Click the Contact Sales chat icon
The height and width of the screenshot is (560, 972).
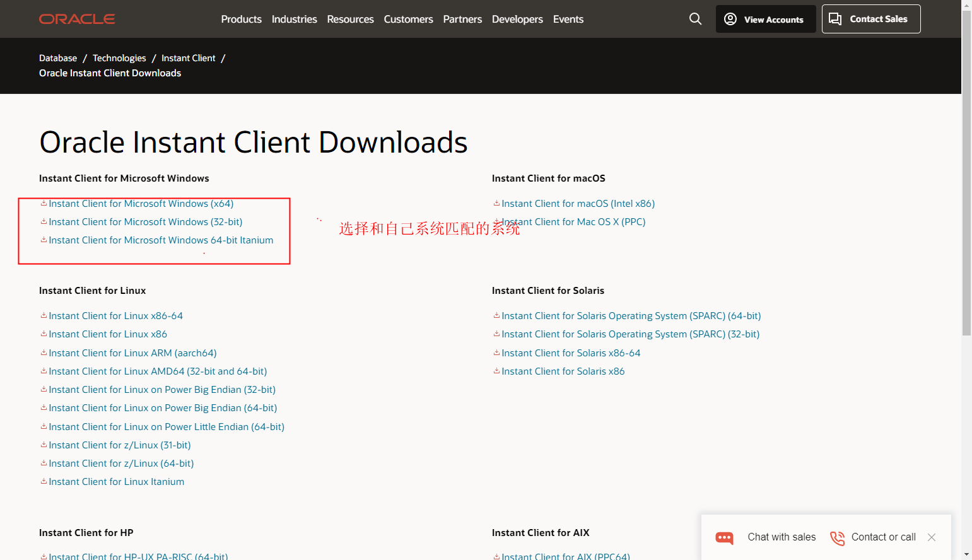[835, 19]
